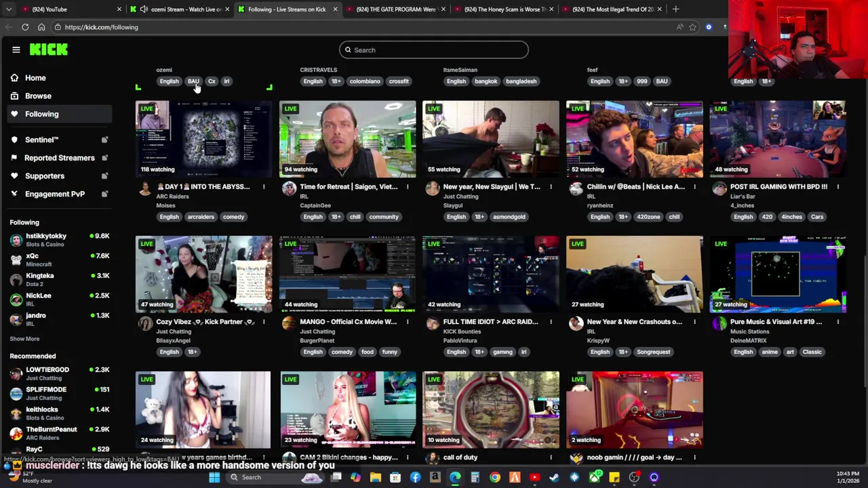This screenshot has height=488, width=868.
Task: Switch to The Honey Scam YouTube tab
Action: (x=504, y=9)
